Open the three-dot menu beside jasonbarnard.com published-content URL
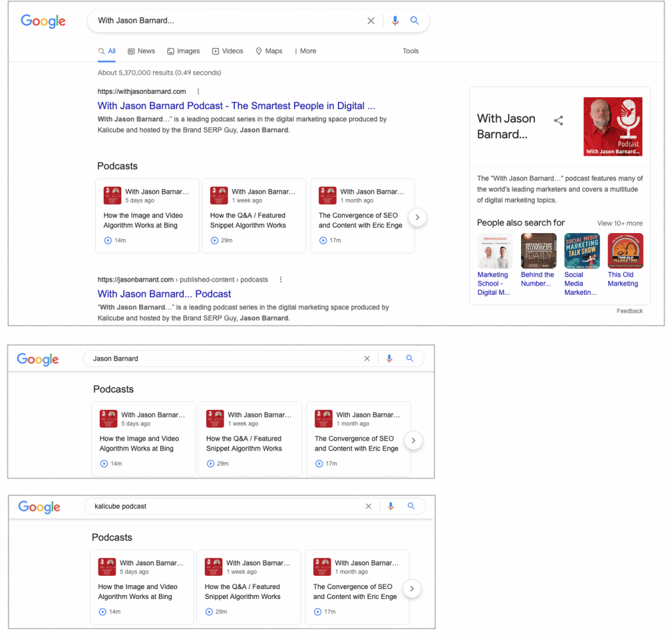 pyautogui.click(x=281, y=280)
